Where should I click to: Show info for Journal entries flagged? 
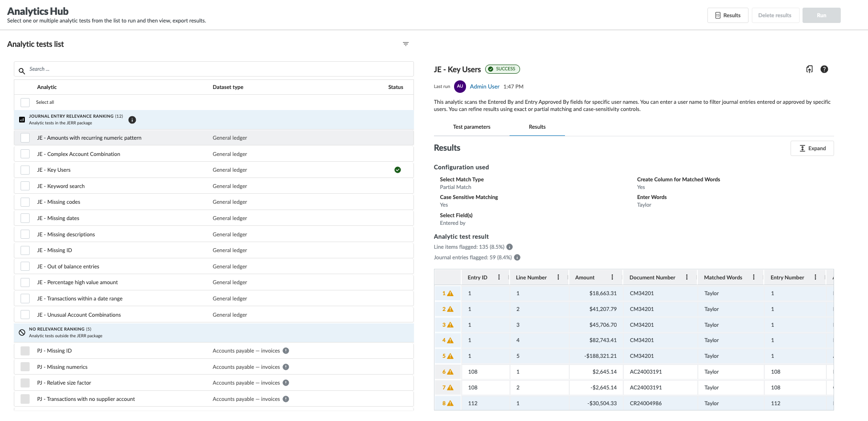(x=517, y=257)
